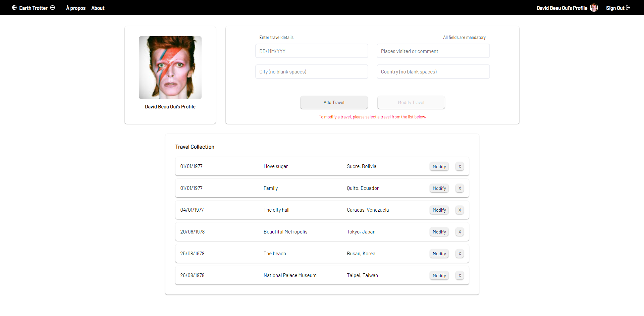Modify the Busan, Korea beach entry
The image size is (644, 316).
(x=439, y=254)
